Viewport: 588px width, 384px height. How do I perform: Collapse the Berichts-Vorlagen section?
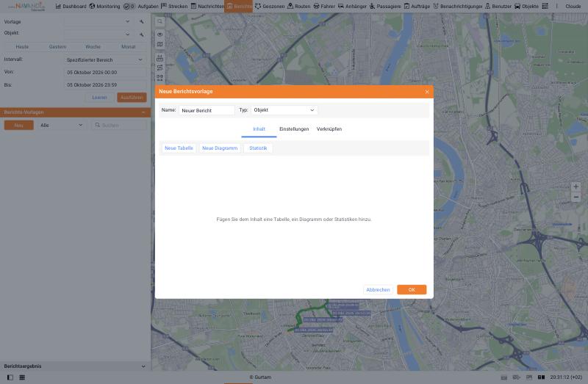(143, 112)
